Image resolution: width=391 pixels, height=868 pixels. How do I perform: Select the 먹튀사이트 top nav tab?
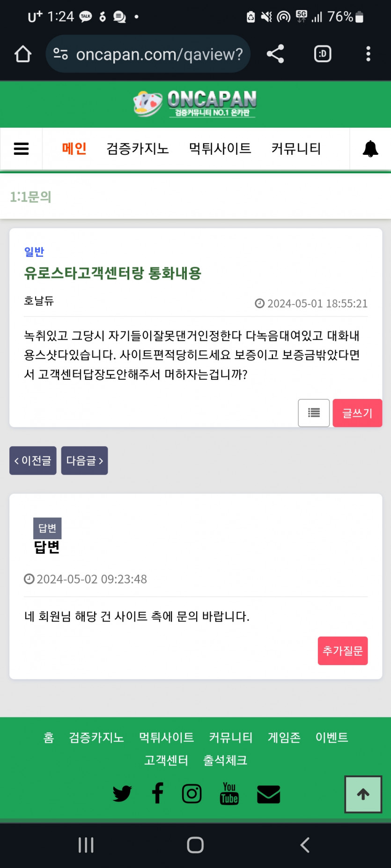[x=220, y=149]
